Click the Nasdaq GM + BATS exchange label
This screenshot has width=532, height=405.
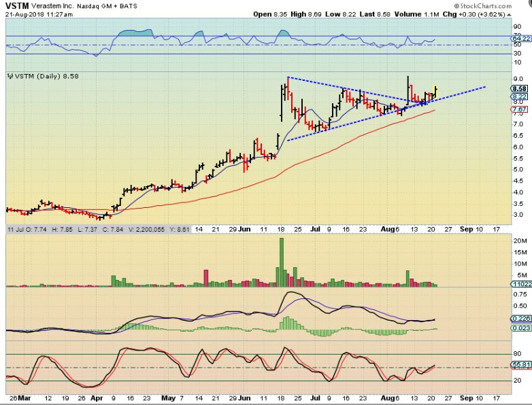click(x=107, y=5)
